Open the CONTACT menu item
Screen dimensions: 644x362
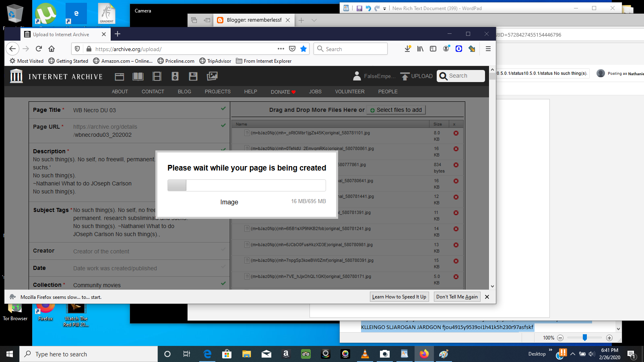(153, 92)
